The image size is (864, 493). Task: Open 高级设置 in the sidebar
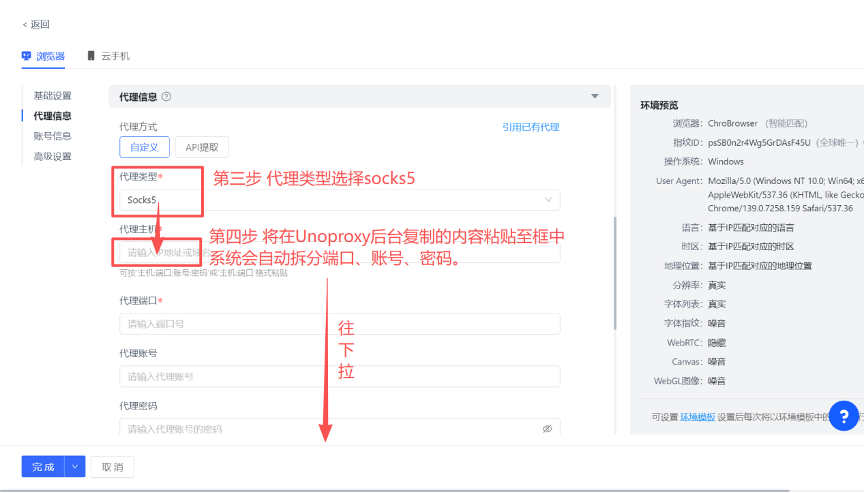(52, 156)
